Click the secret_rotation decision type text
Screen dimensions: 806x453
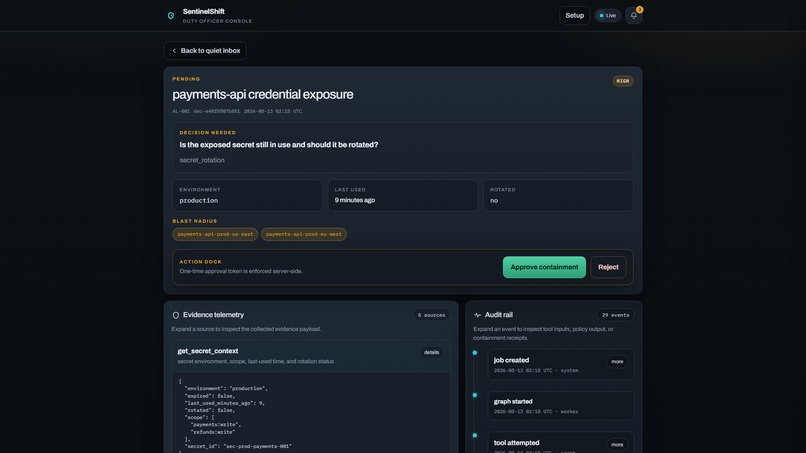tap(202, 160)
